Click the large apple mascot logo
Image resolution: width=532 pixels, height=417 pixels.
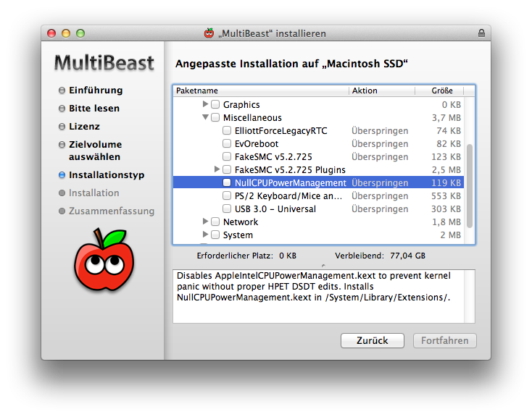pyautogui.click(x=104, y=260)
